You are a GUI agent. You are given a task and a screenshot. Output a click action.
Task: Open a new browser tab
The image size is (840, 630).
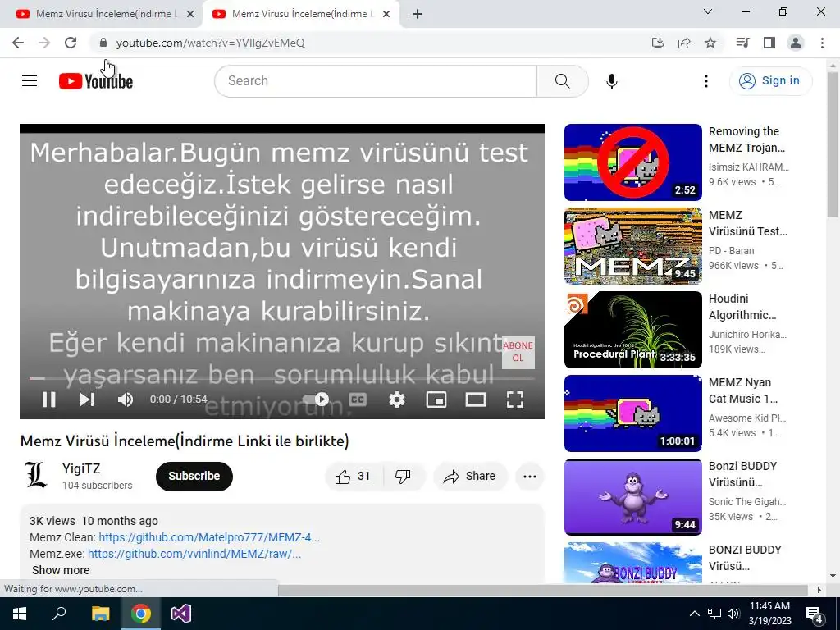[418, 14]
